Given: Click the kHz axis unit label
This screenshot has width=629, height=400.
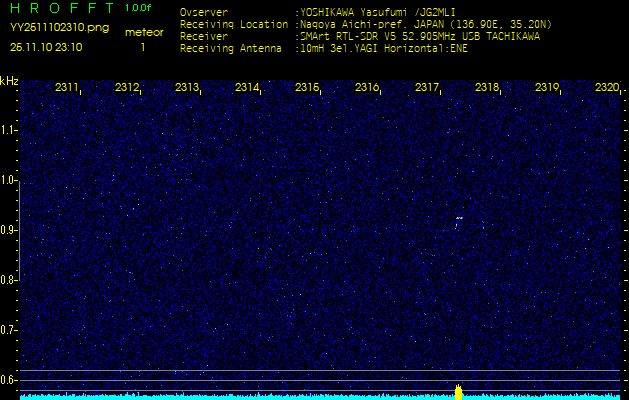Looking at the screenshot, I should pos(9,80).
